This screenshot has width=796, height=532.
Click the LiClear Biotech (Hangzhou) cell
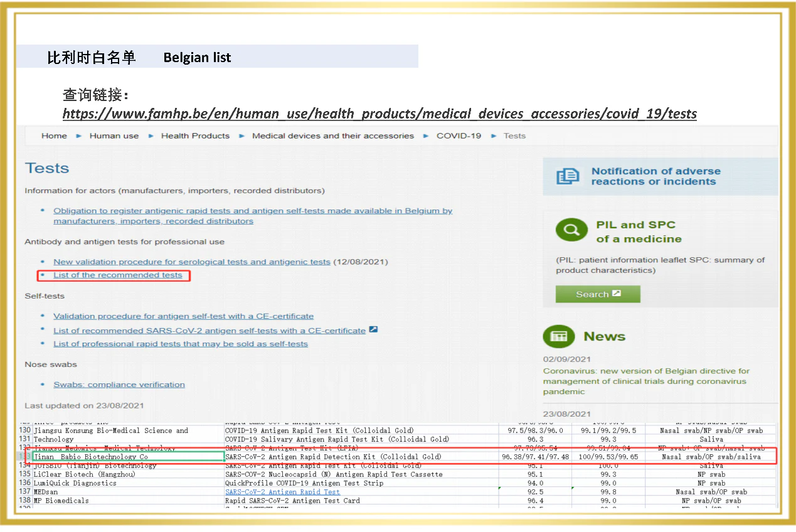click(x=129, y=474)
